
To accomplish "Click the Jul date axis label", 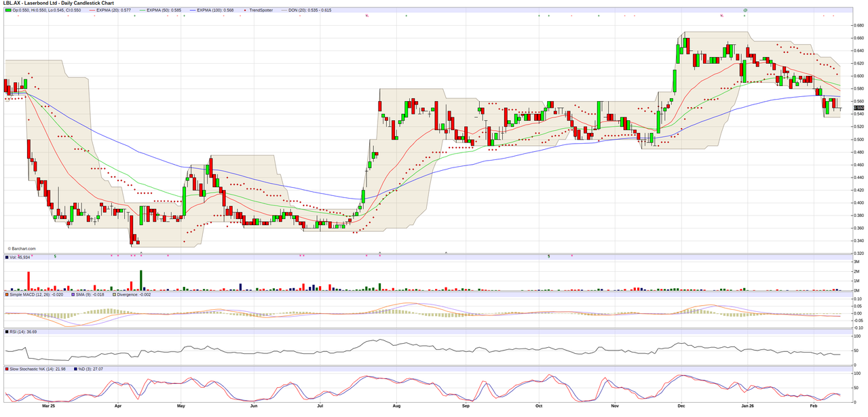I will (x=320, y=405).
